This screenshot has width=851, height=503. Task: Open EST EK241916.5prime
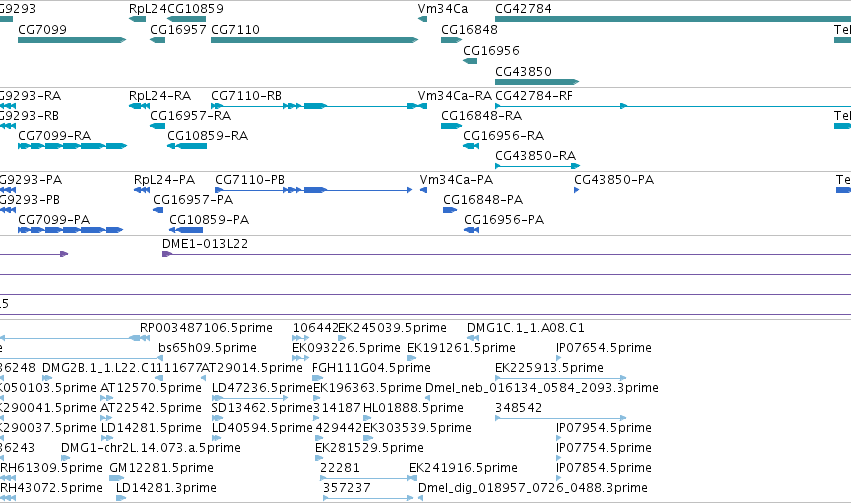pyautogui.click(x=463, y=468)
